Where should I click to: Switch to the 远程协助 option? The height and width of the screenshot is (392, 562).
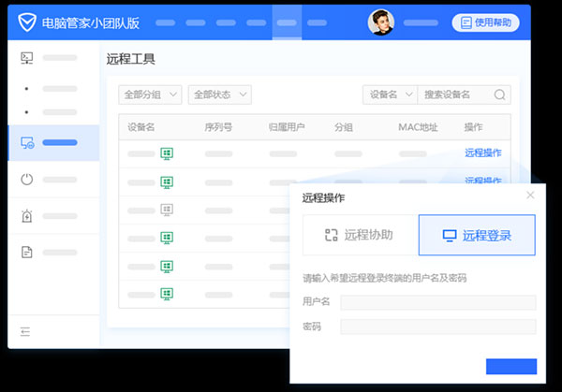pyautogui.click(x=361, y=235)
